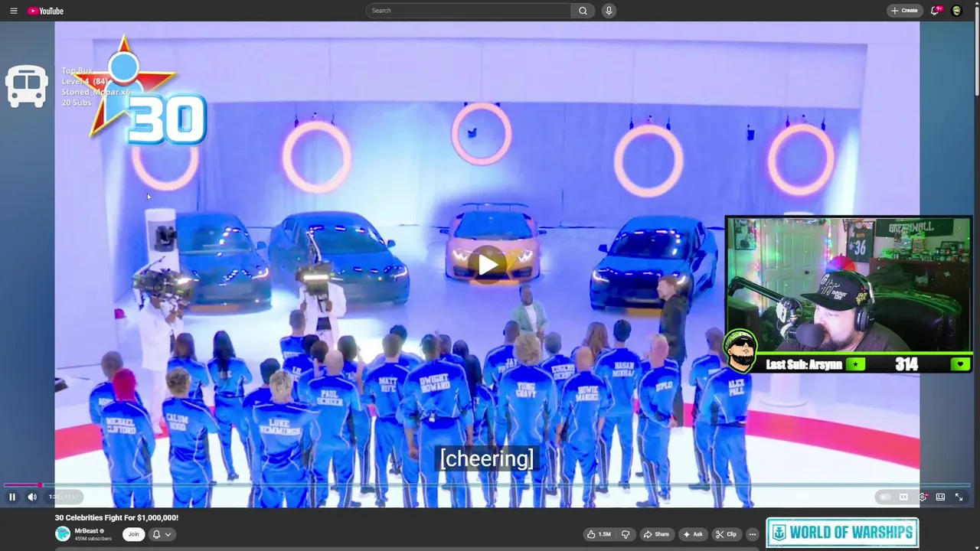Click the video timestamp display
Viewport: 980px width, 551px height.
64,497
